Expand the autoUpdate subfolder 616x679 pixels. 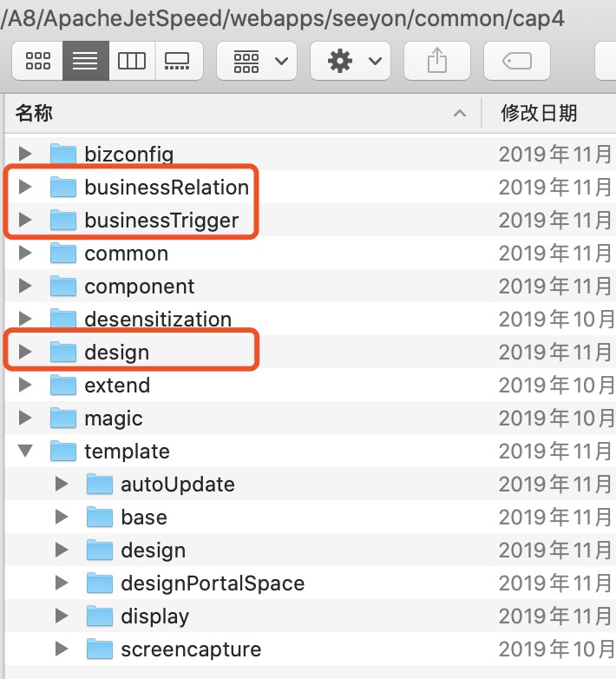click(x=62, y=485)
